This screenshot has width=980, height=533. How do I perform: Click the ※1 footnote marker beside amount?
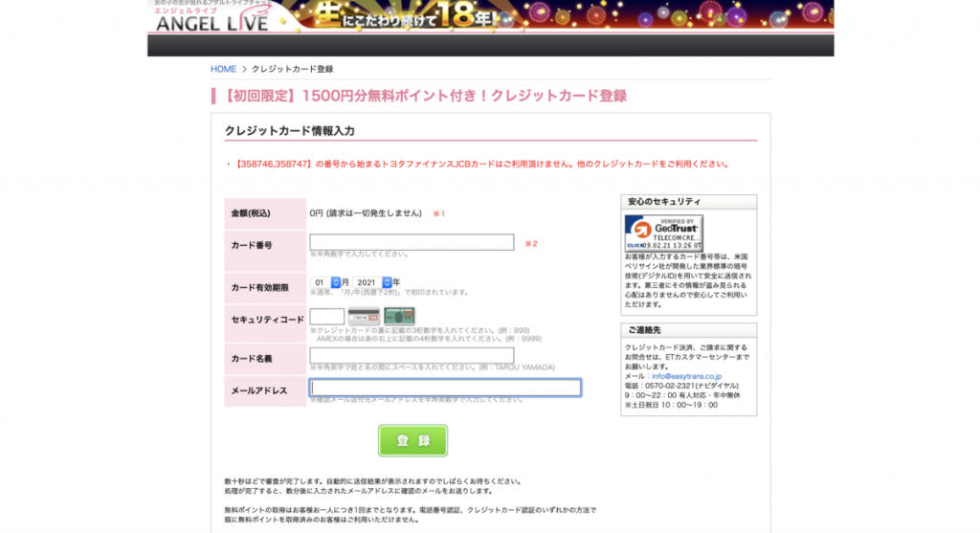[x=438, y=212]
